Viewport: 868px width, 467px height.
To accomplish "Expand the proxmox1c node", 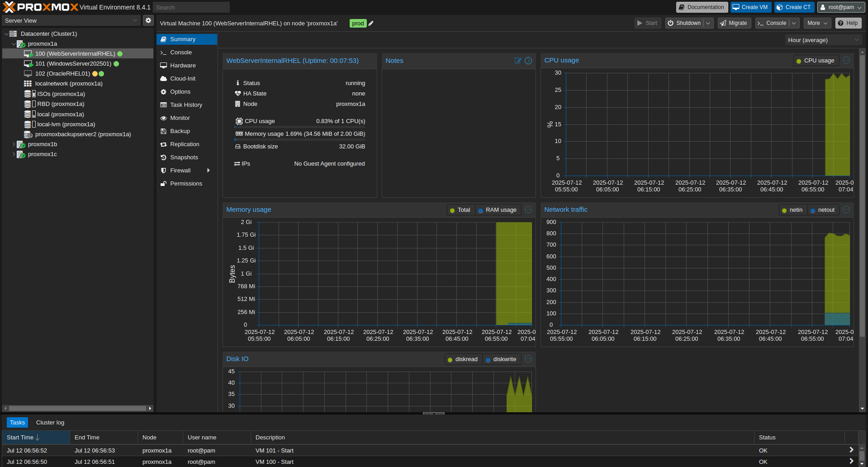I will pyautogui.click(x=14, y=154).
